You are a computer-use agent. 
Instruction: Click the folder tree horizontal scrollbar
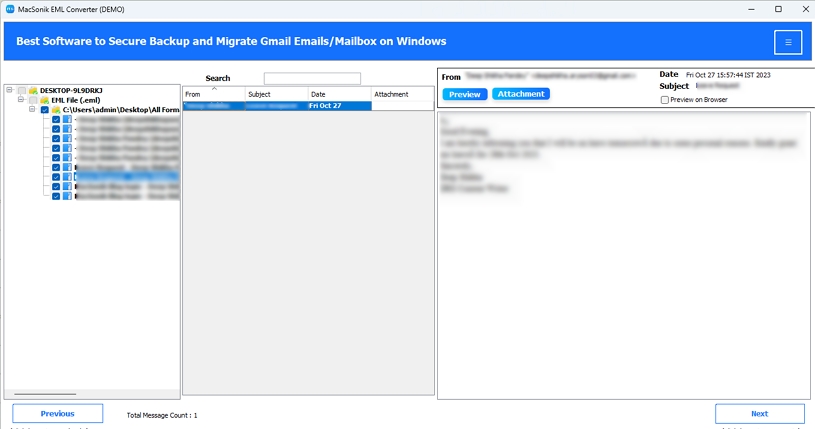[45, 394]
